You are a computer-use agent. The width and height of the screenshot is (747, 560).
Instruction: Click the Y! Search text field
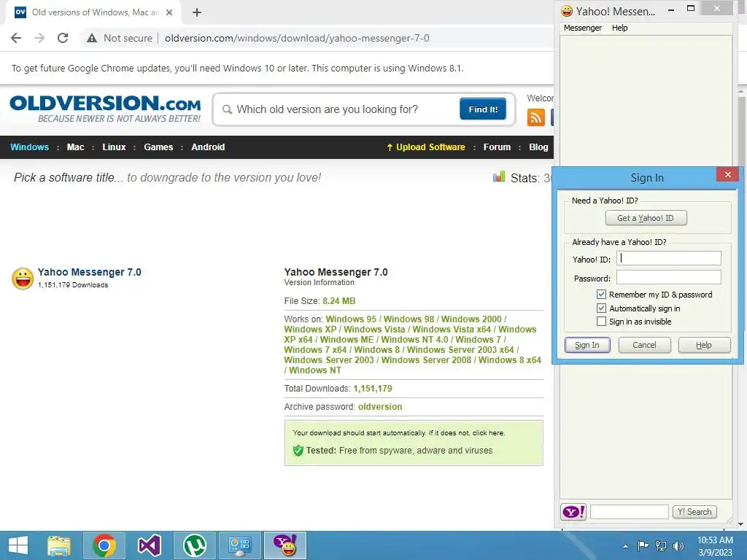[x=629, y=512]
